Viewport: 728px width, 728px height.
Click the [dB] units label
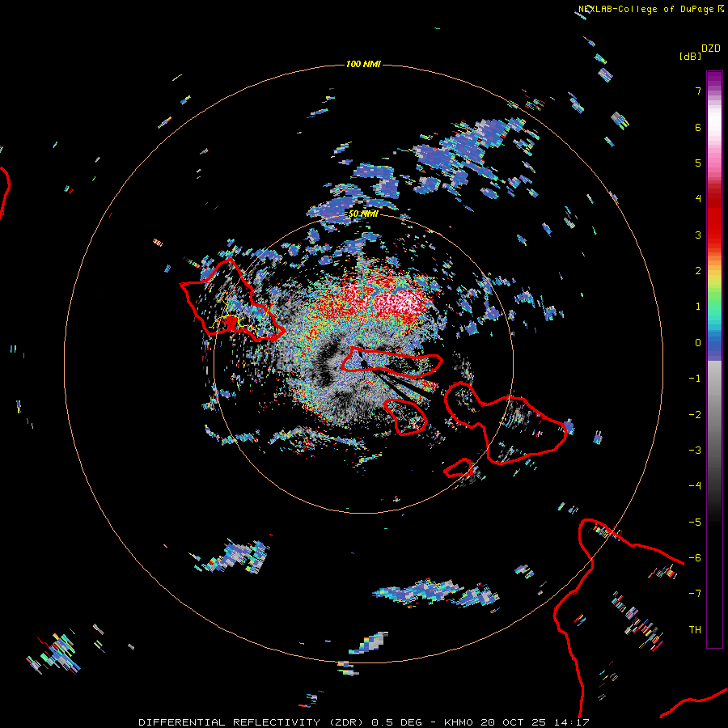[691, 56]
